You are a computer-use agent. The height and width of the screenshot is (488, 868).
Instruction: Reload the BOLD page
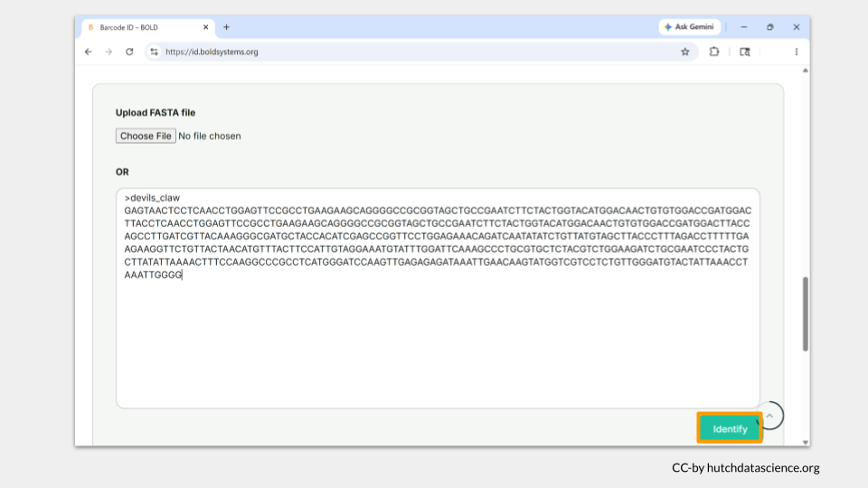pos(129,52)
